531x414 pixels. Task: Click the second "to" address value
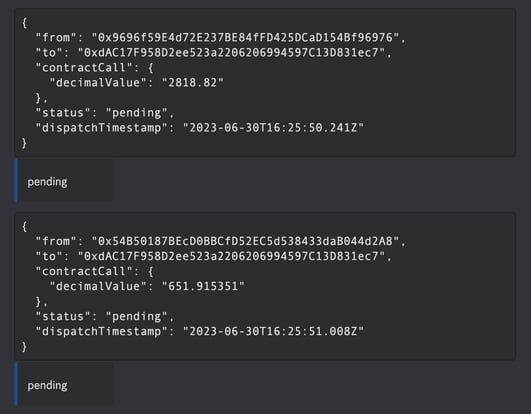click(x=232, y=256)
